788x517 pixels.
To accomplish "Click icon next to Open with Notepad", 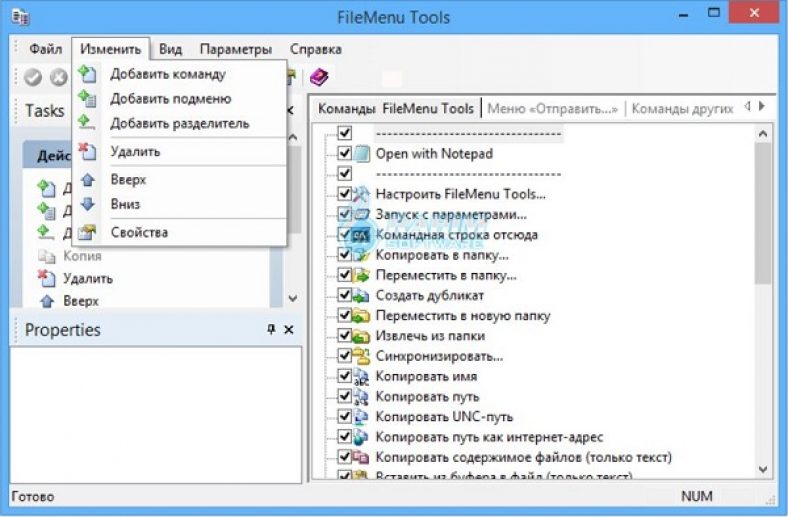I will point(361,153).
